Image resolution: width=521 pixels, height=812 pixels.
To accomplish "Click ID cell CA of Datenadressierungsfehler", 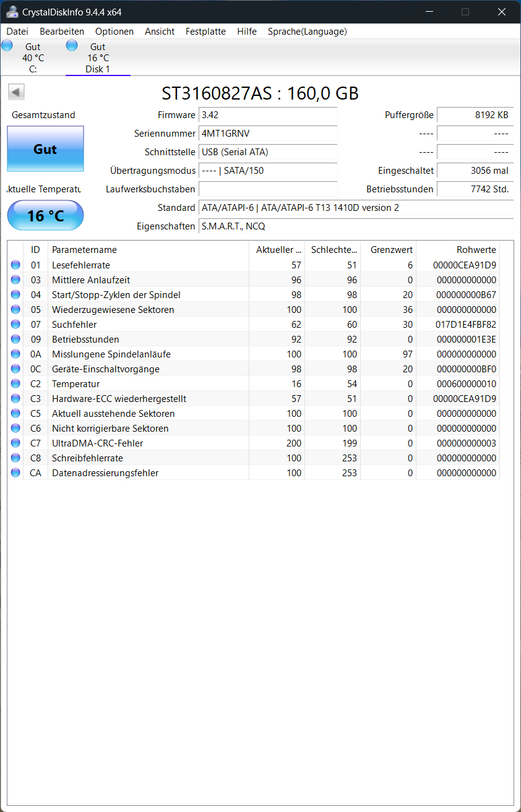I will [x=35, y=473].
